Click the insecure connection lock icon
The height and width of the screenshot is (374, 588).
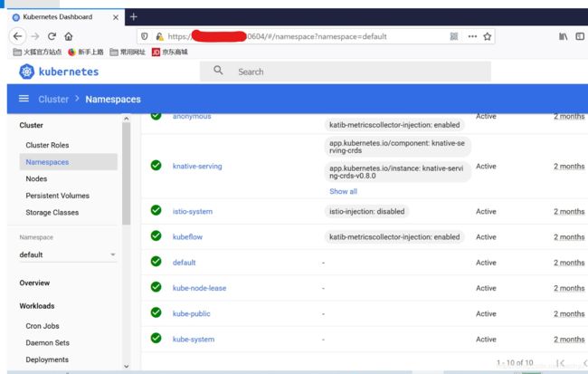tap(160, 36)
